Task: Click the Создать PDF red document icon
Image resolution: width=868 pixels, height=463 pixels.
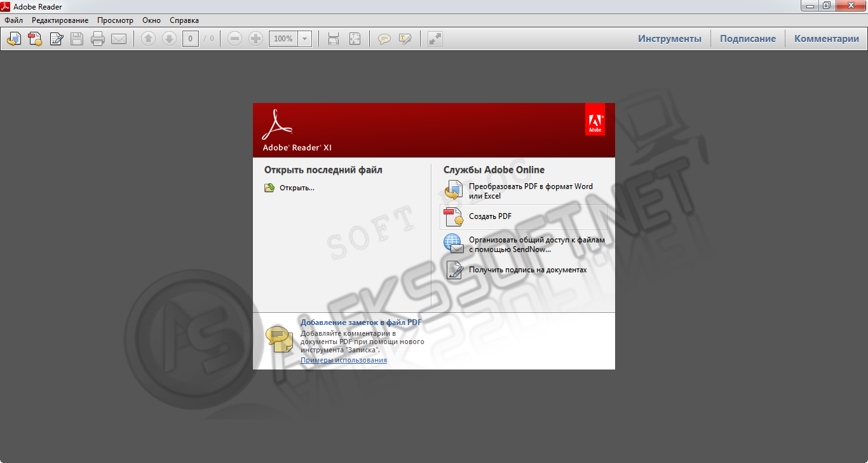Action: click(454, 217)
